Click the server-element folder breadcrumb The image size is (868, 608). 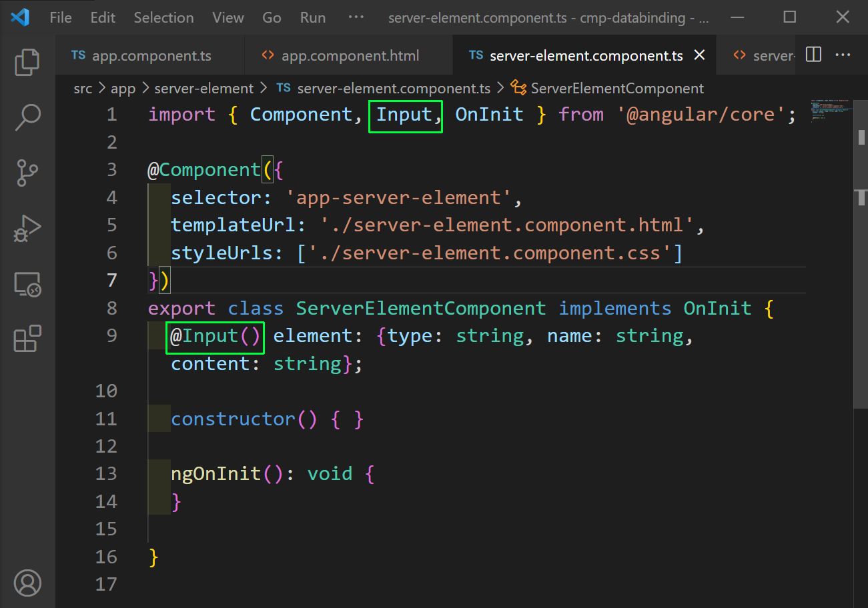click(204, 88)
